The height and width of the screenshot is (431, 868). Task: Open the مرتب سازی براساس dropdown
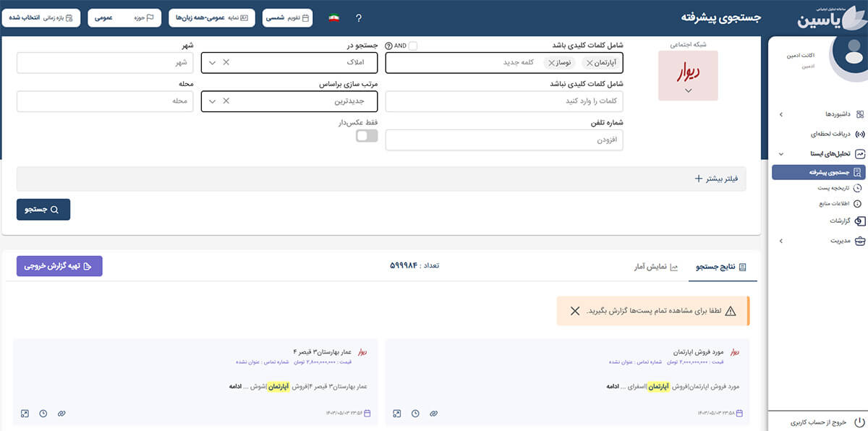point(212,101)
